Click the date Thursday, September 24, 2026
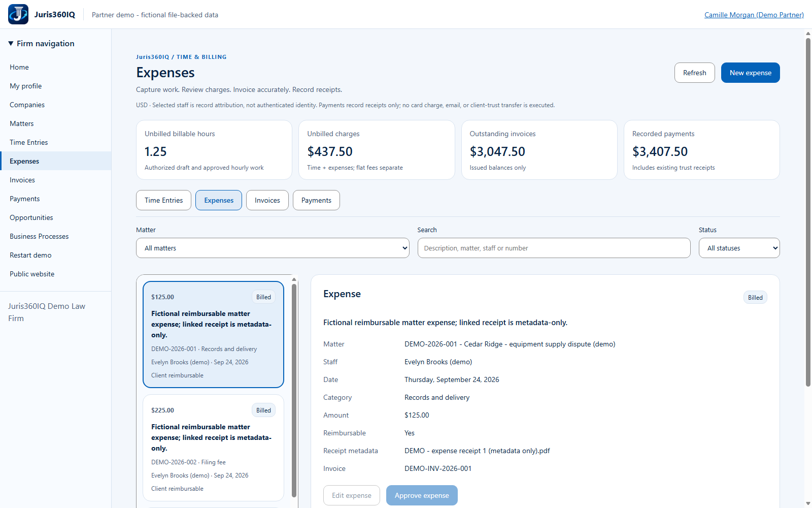Screen dimensions: 812x508 click(x=452, y=379)
